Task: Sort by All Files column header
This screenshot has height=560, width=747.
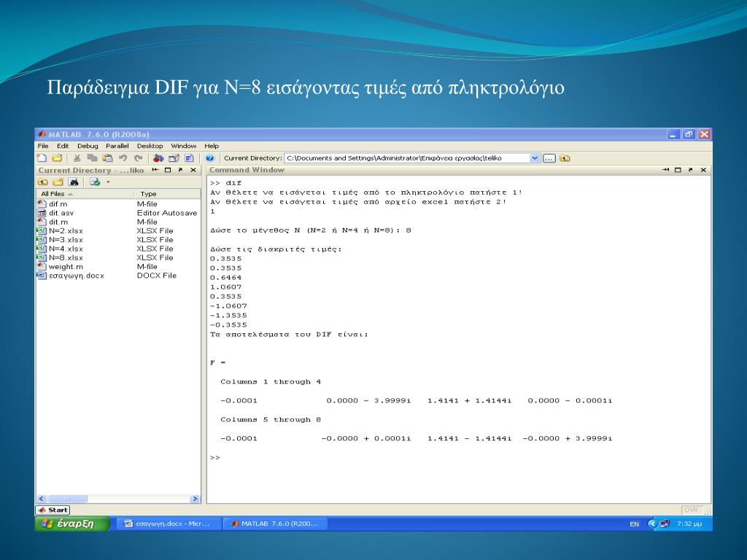Action: click(x=85, y=194)
